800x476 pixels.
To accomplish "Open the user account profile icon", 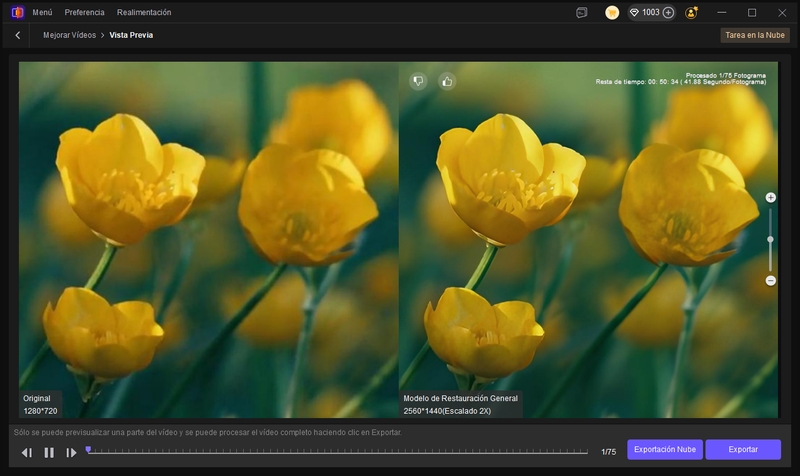I will tap(691, 12).
